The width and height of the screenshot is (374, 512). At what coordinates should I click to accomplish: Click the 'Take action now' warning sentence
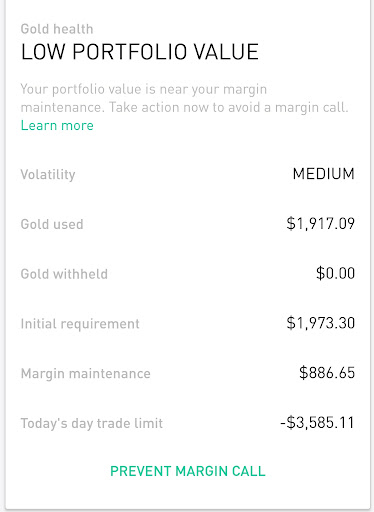point(229,107)
